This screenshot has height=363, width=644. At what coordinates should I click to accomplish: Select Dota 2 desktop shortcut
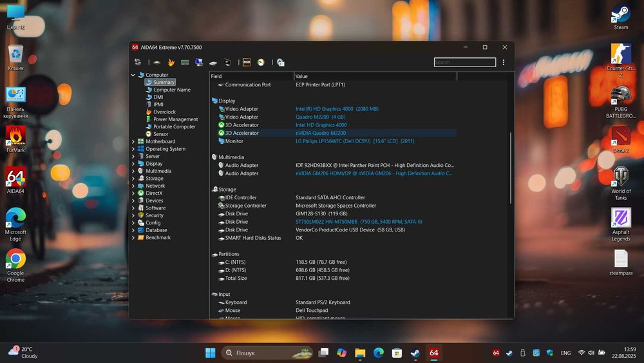point(621,139)
